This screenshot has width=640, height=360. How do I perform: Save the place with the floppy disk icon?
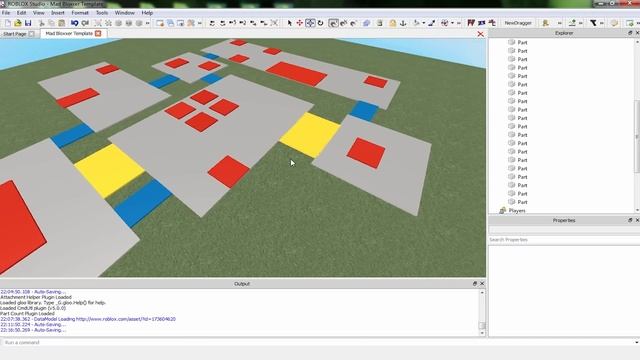click(x=28, y=23)
